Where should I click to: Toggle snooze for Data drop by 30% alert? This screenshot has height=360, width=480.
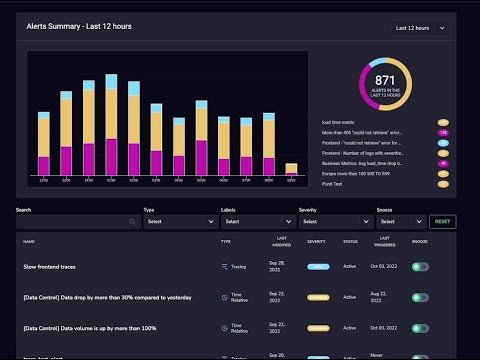[x=420, y=297]
